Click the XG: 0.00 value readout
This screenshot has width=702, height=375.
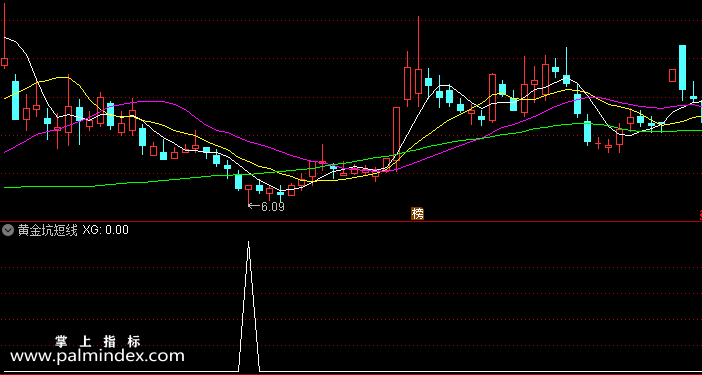(106, 230)
